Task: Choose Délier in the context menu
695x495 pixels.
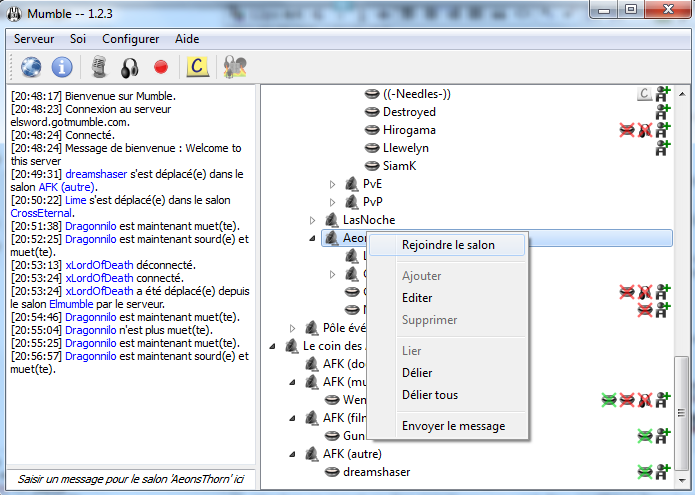Action: tap(447, 373)
